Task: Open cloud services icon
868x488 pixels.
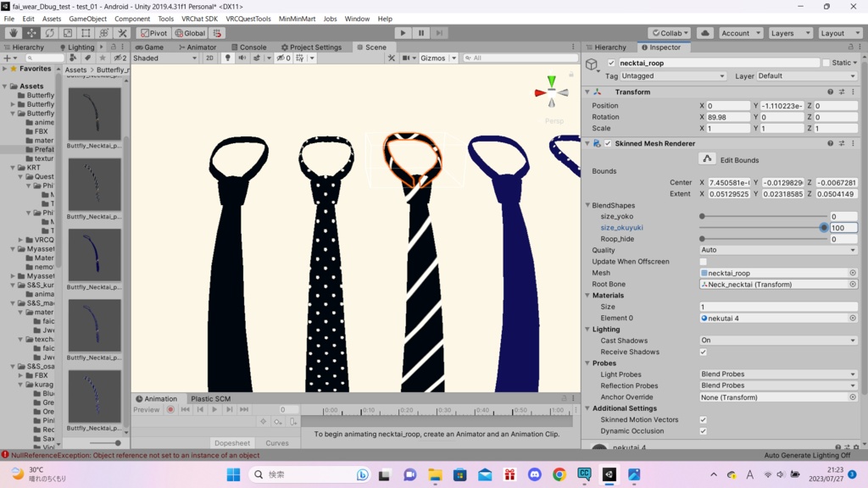Action: pyautogui.click(x=705, y=33)
